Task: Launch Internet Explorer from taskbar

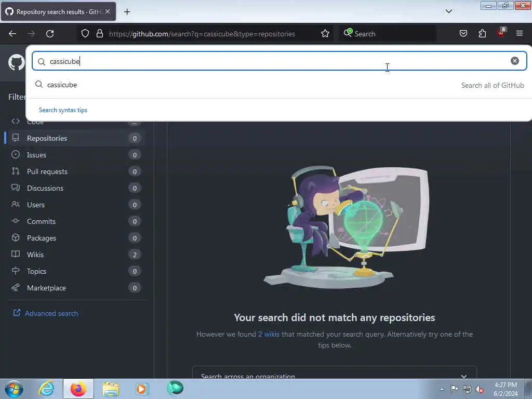Action: click(46, 389)
